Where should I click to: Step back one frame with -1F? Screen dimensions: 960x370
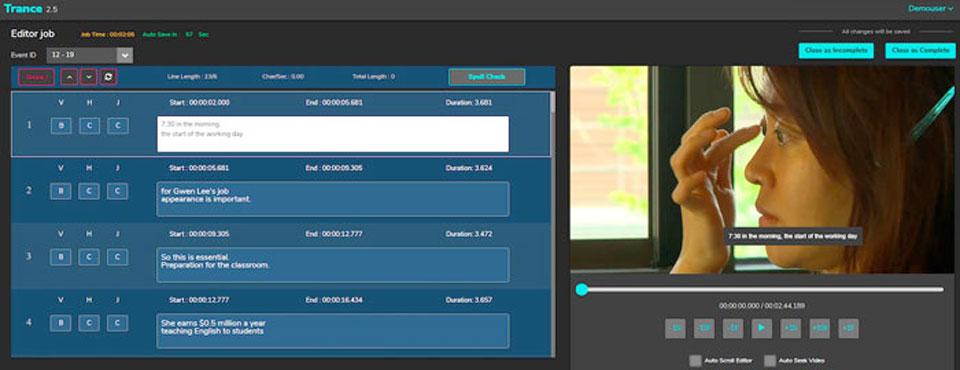[733, 328]
